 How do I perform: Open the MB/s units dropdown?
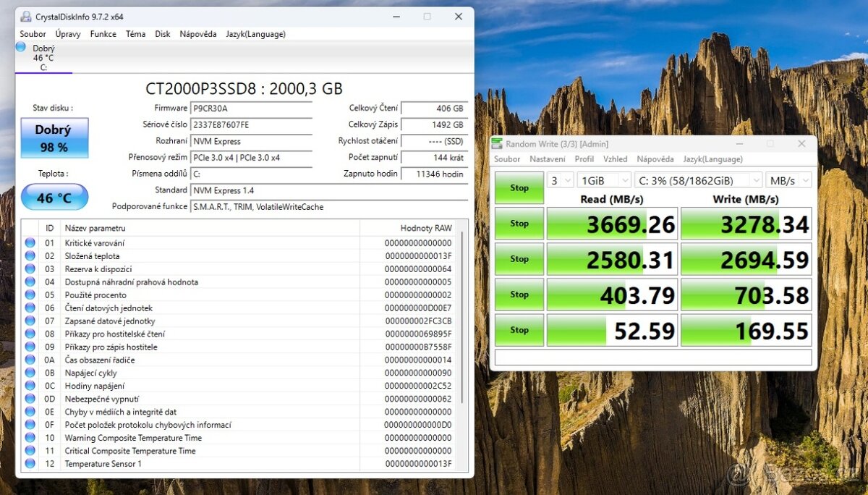[x=788, y=179]
